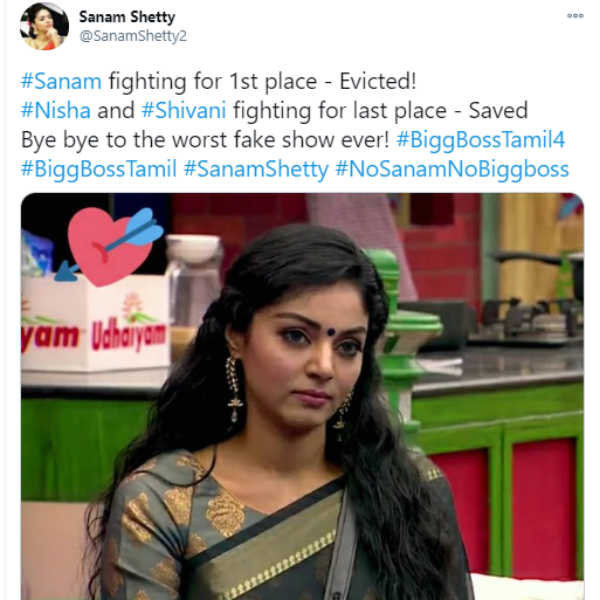Open the #Shivani hashtag
The width and height of the screenshot is (600, 600).
pyautogui.click(x=184, y=110)
